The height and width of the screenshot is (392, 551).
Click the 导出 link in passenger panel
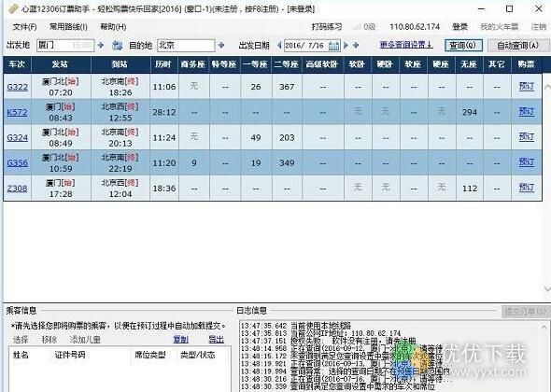click(216, 340)
